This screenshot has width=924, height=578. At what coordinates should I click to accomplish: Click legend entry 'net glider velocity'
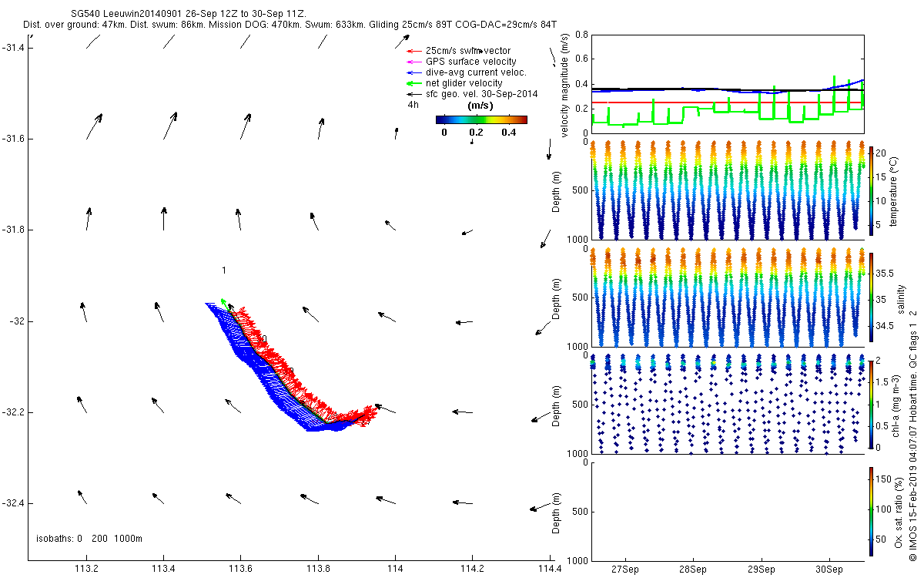pyautogui.click(x=464, y=83)
